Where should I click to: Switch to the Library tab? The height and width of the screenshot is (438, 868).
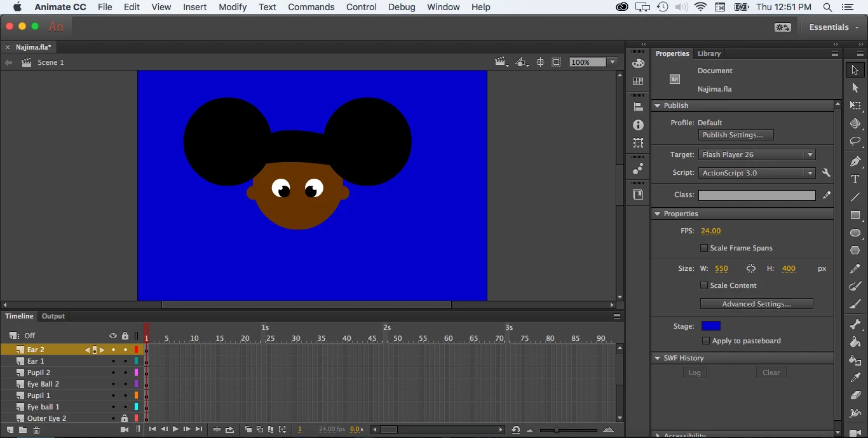709,53
